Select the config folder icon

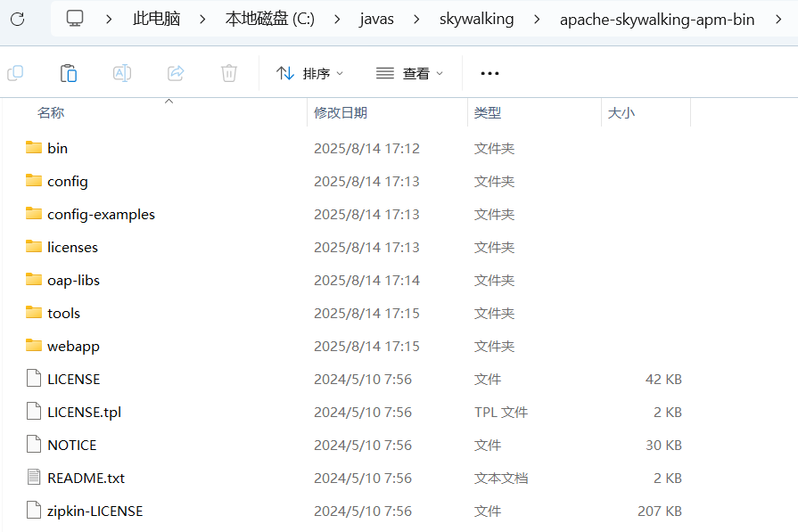pyautogui.click(x=34, y=181)
